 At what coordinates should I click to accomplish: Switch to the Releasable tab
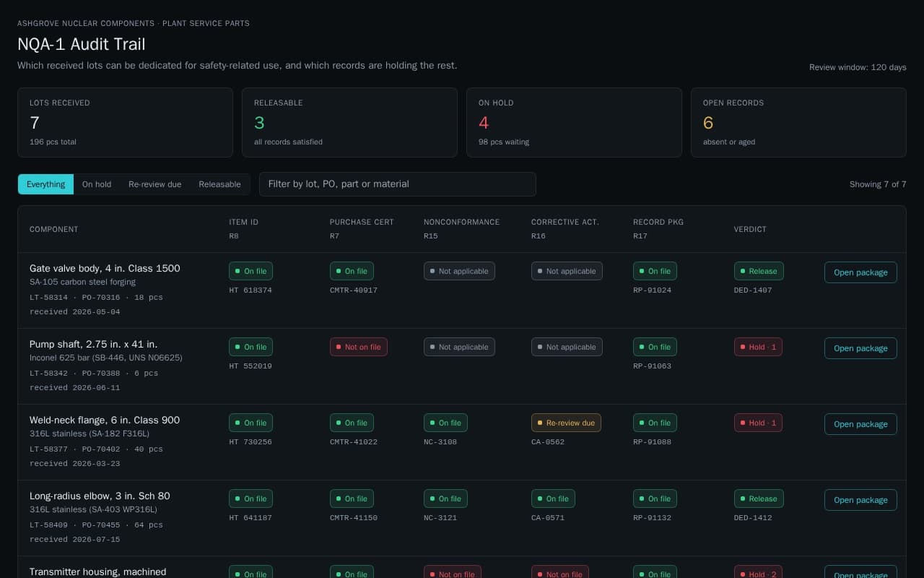point(220,184)
